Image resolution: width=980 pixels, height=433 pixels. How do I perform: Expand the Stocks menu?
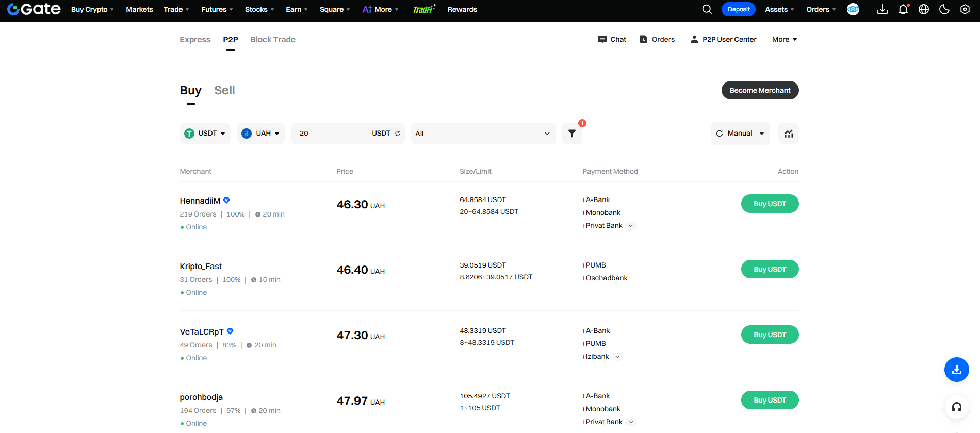click(259, 9)
